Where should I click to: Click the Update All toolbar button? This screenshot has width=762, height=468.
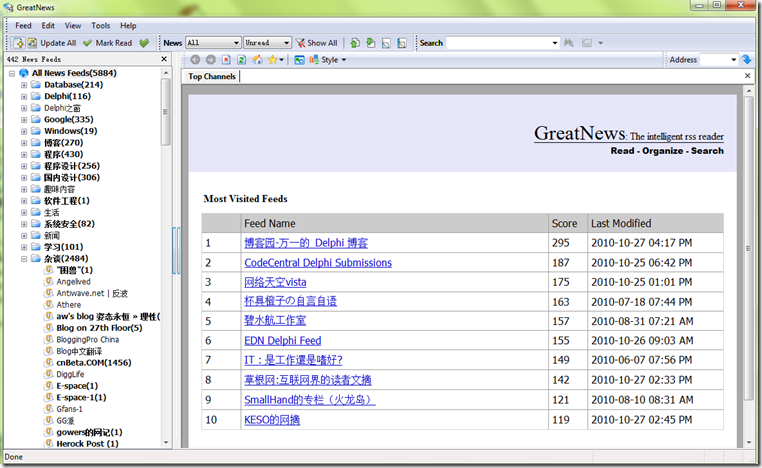pos(52,43)
